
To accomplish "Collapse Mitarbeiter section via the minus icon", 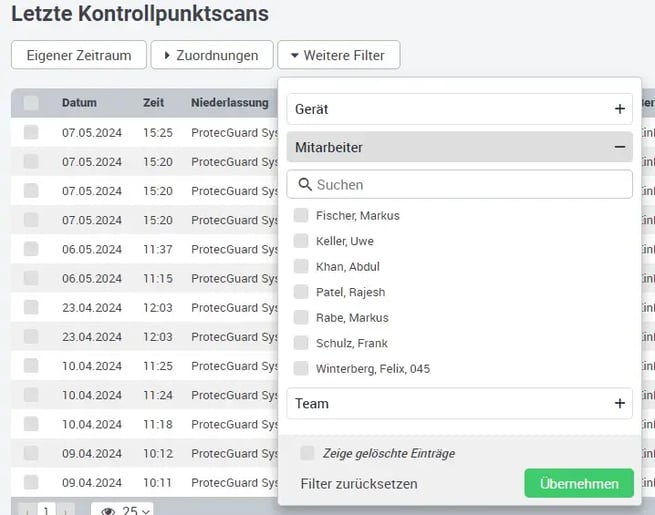I will pyautogui.click(x=619, y=147).
